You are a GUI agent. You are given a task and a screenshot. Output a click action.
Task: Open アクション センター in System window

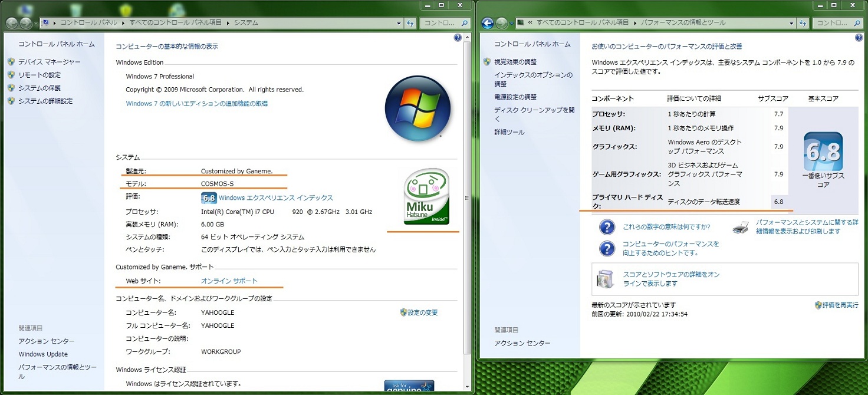[47, 341]
